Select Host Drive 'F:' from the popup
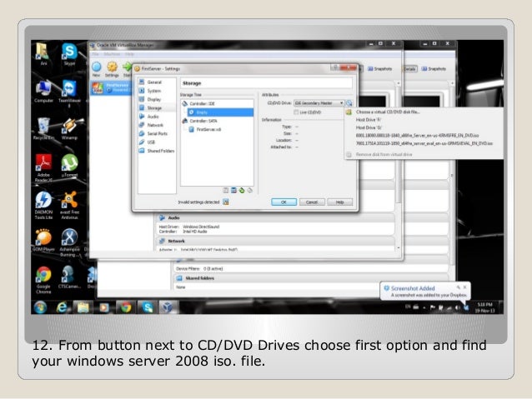Image resolution: width=532 pixels, height=399 pixels. click(369, 120)
